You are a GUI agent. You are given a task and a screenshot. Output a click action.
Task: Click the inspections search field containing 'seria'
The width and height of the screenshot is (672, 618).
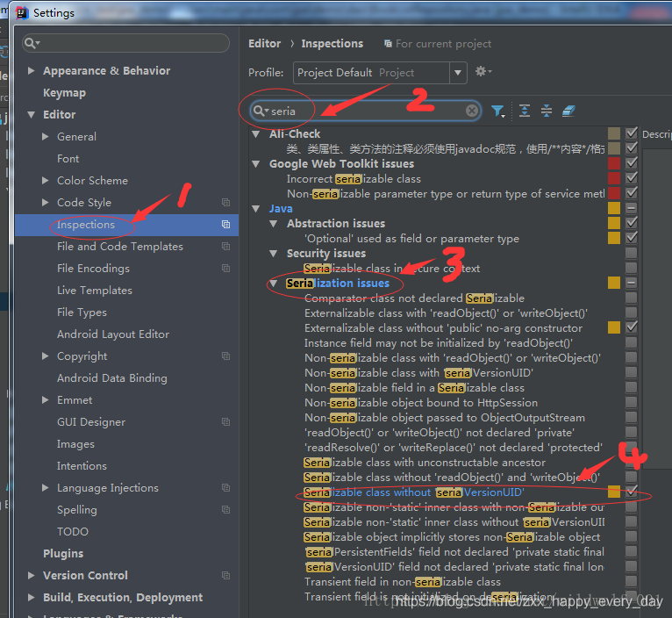(x=365, y=111)
